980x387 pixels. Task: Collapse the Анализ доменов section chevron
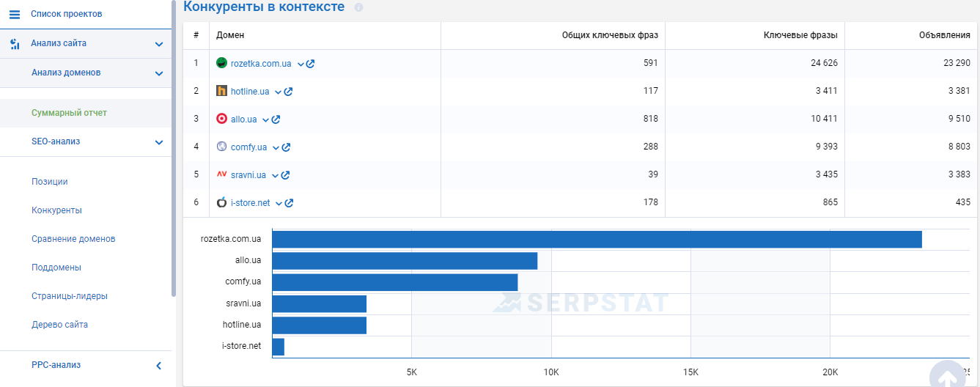159,73
